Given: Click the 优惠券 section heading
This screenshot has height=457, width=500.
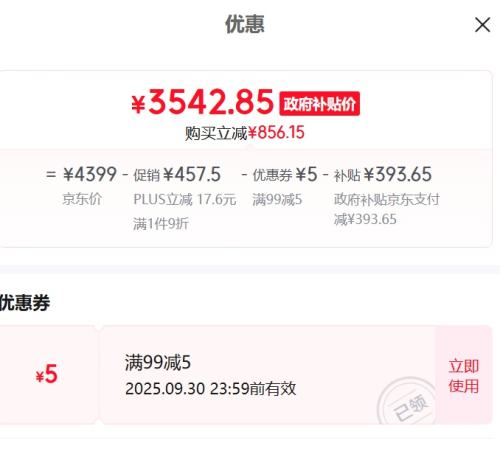Looking at the screenshot, I should pos(24,302).
